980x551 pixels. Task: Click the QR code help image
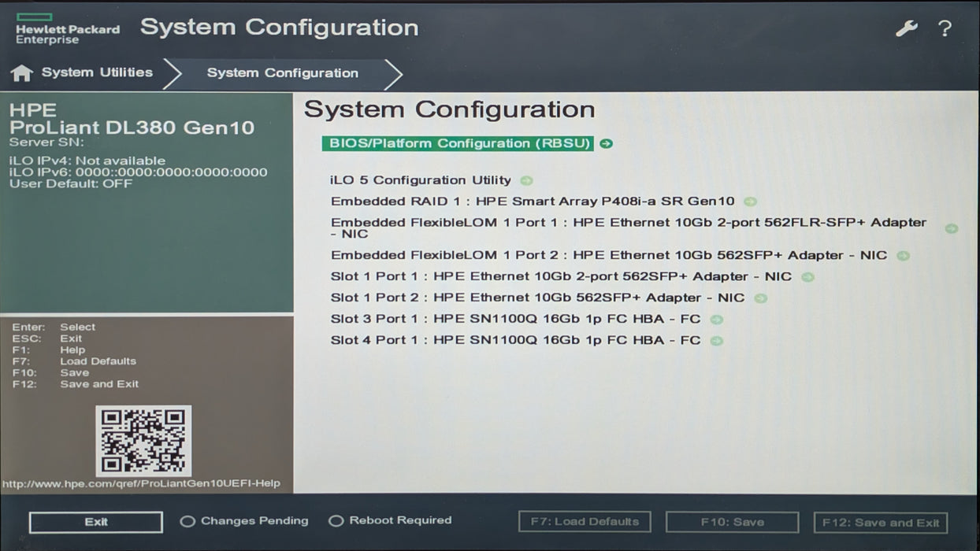click(x=143, y=441)
